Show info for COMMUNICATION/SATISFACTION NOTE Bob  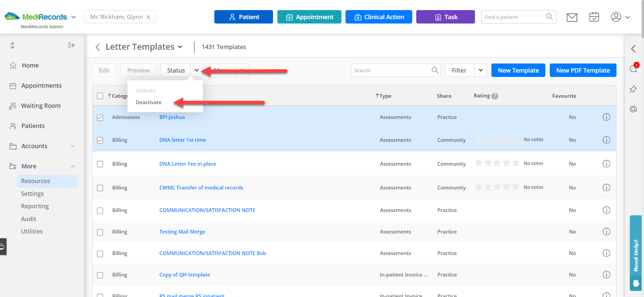click(606, 253)
